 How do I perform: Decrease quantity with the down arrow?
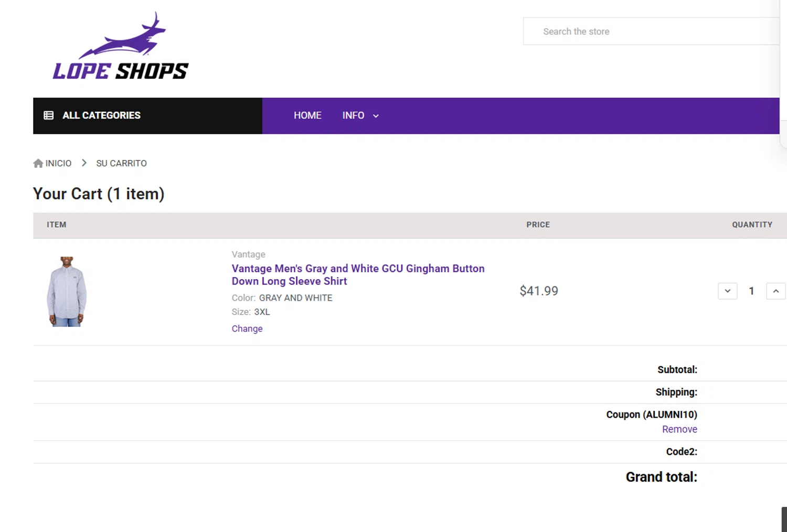point(727,291)
